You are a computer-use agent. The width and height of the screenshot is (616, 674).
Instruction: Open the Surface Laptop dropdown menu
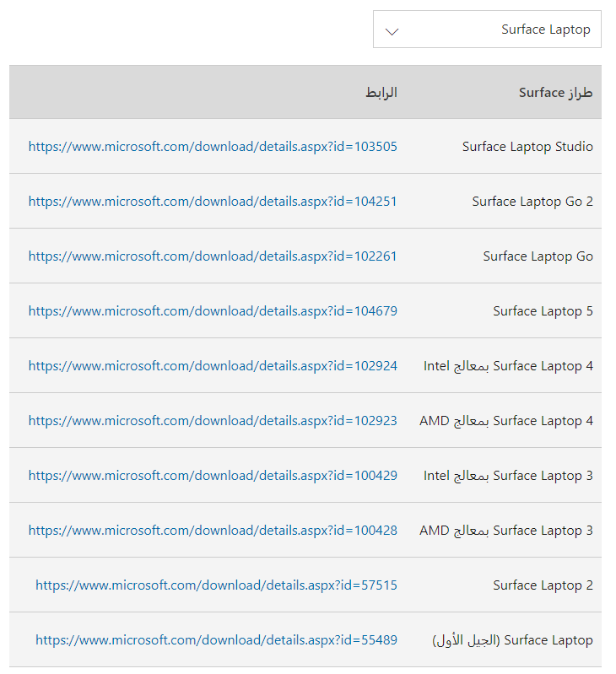click(487, 30)
